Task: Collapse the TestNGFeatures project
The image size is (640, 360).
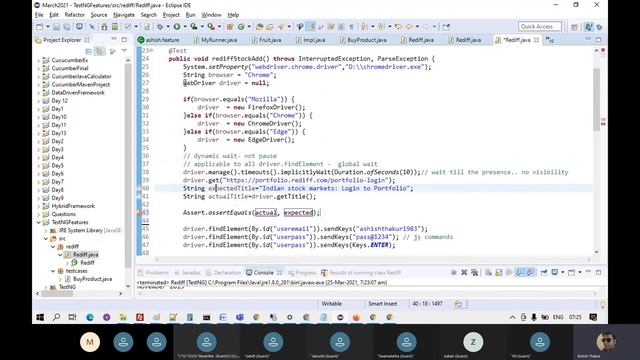Action: tap(39, 222)
